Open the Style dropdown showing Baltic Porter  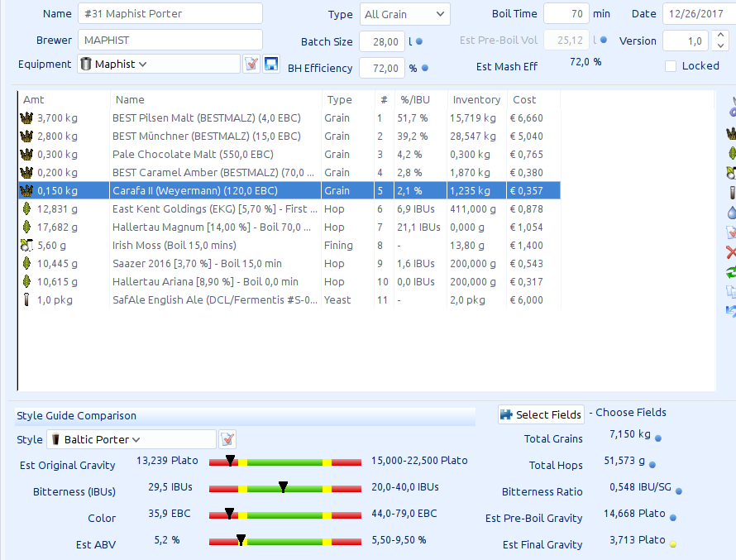tap(132, 439)
